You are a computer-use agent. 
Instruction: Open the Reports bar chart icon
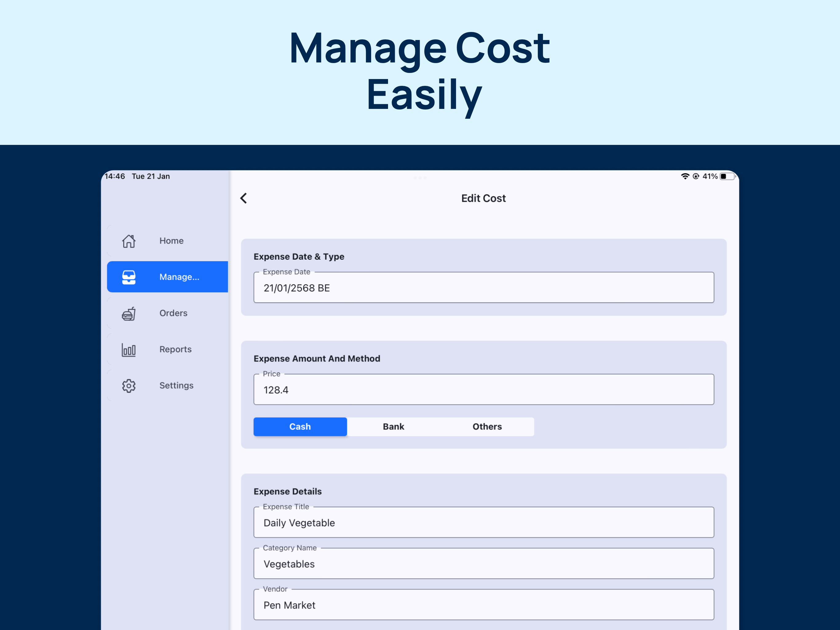(129, 349)
